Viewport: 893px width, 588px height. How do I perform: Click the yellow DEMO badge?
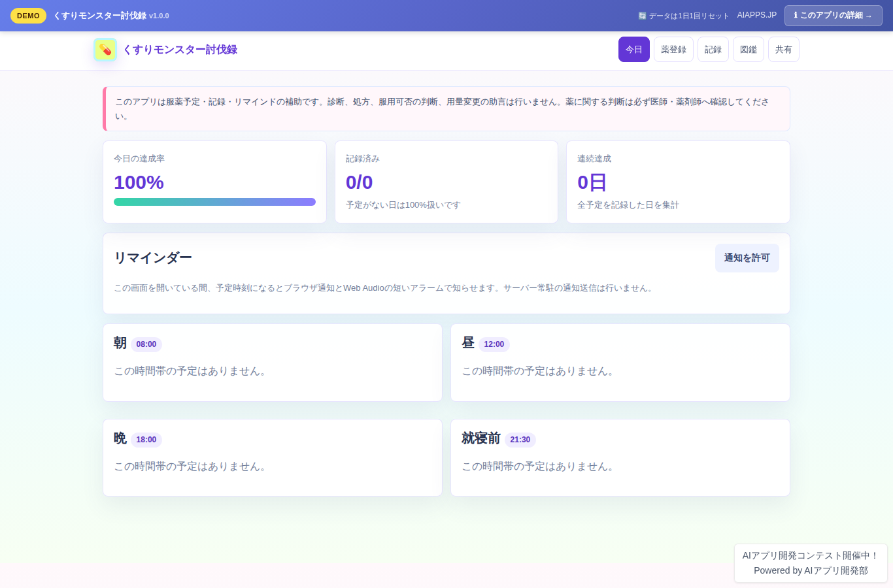28,16
